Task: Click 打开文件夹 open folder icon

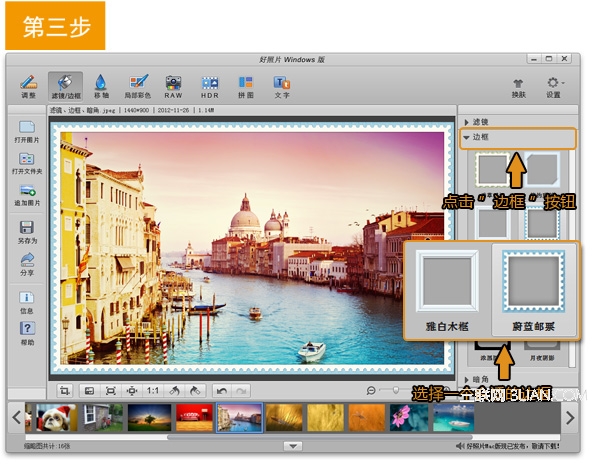Action: click(27, 163)
